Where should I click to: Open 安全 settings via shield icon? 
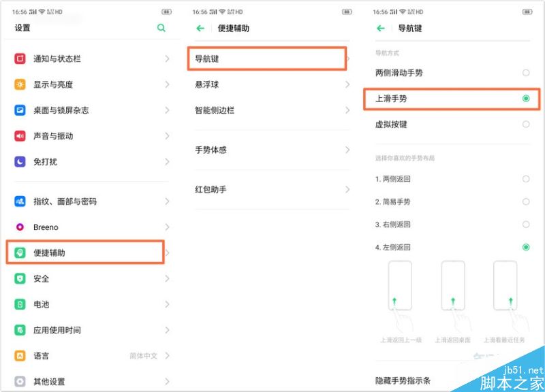(x=22, y=278)
